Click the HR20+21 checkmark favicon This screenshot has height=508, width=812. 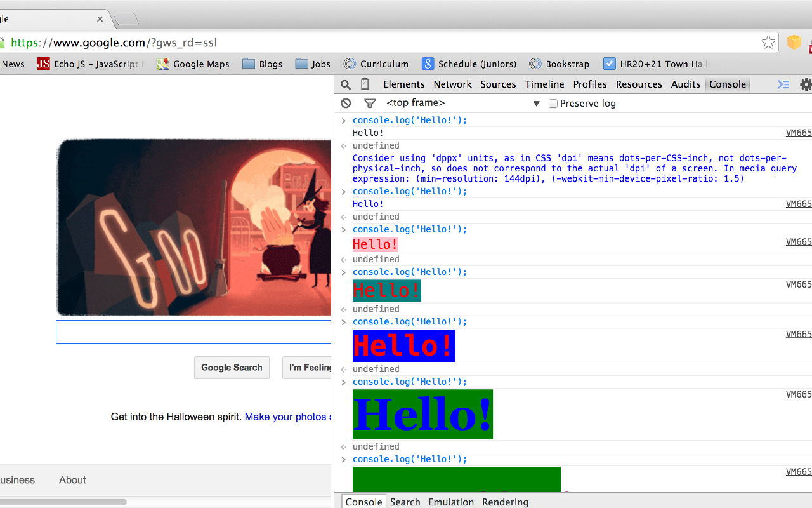tap(609, 63)
